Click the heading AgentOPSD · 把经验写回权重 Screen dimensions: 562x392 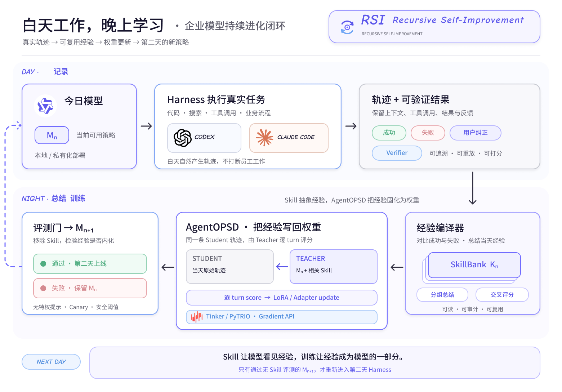pyautogui.click(x=253, y=227)
